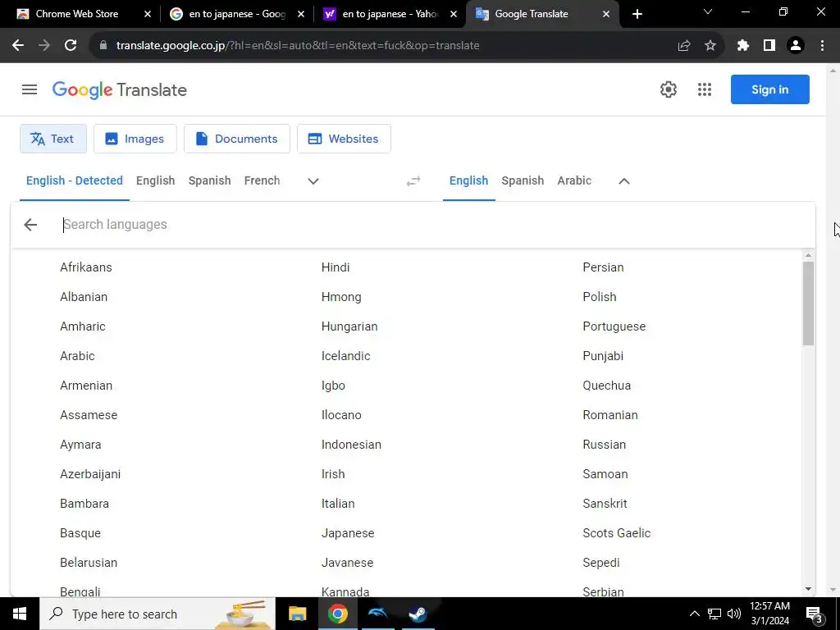Open the Google Translate main menu hamburger
The height and width of the screenshot is (630, 840).
pyautogui.click(x=30, y=89)
